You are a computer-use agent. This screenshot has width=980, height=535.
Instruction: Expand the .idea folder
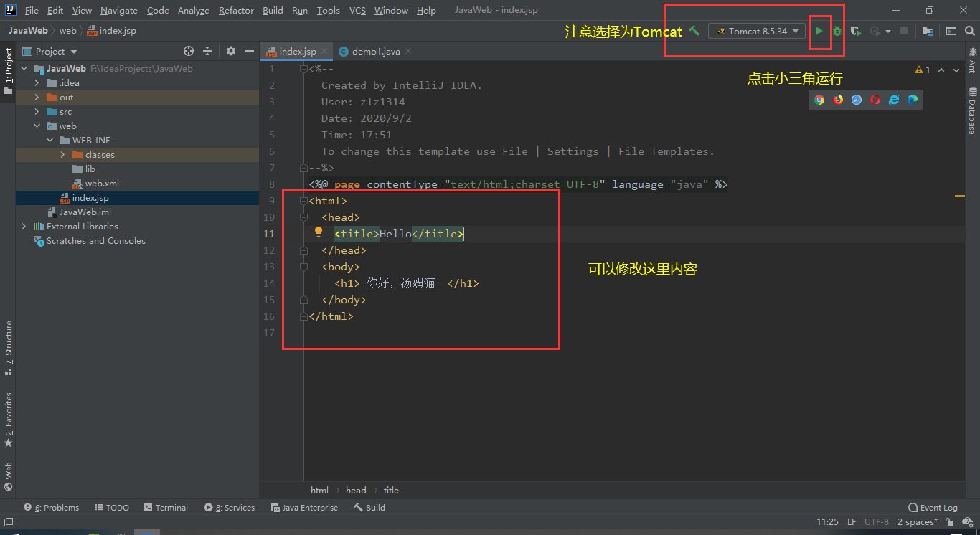pos(37,82)
